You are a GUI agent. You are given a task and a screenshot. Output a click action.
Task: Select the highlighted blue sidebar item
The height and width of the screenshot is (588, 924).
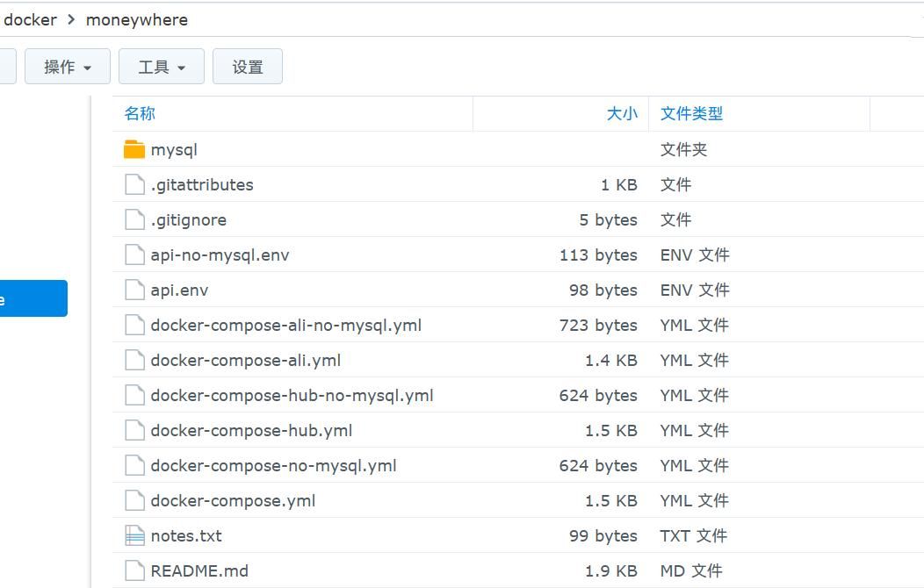33,298
